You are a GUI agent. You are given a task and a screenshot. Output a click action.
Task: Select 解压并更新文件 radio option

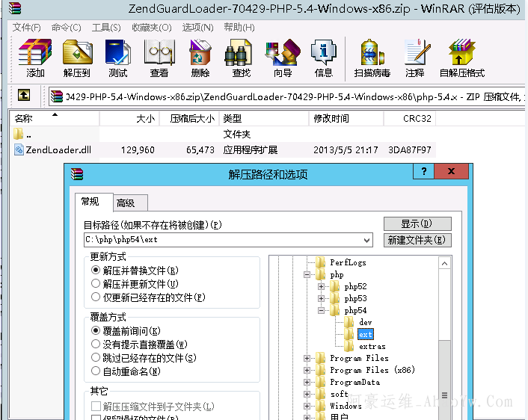tap(96, 284)
